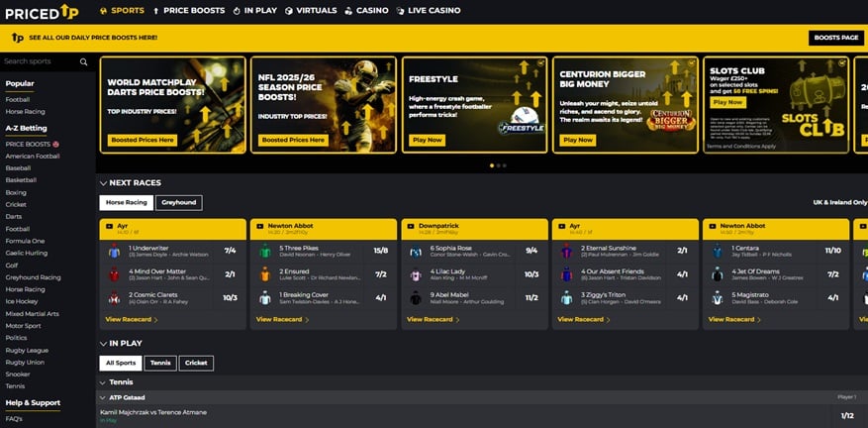This screenshot has height=428, width=868.
Task: Select the All Sports in-play tab
Action: pos(121,364)
